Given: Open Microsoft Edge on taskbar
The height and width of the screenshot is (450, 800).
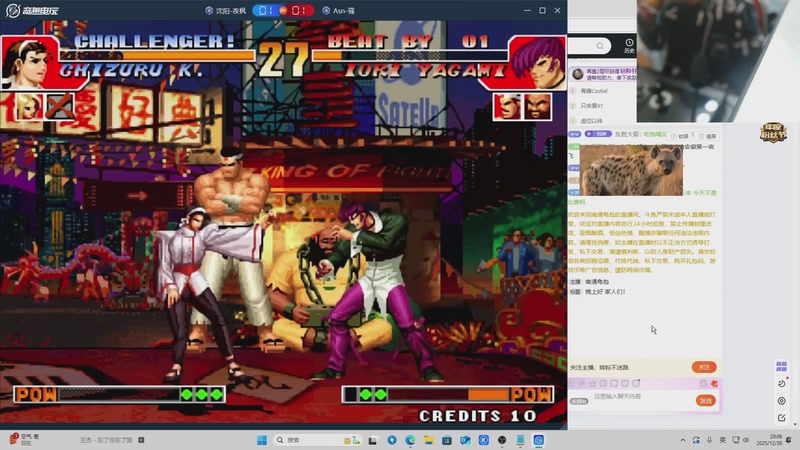Looking at the screenshot, I should [x=410, y=440].
